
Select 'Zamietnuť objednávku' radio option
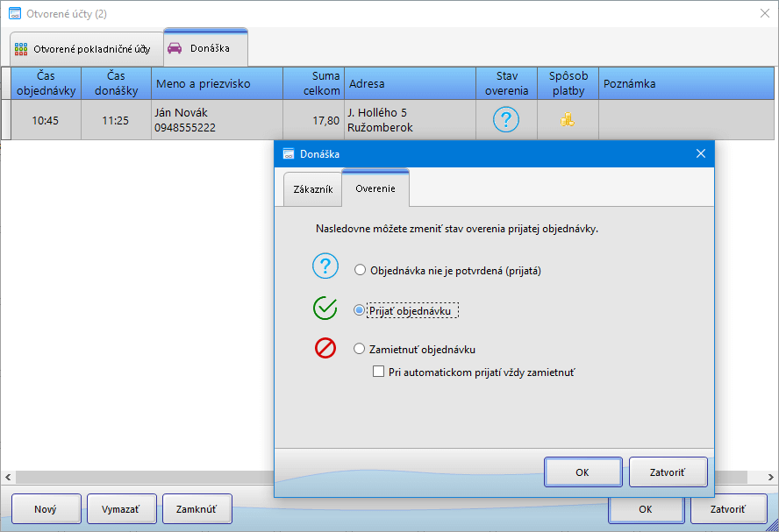(x=360, y=349)
